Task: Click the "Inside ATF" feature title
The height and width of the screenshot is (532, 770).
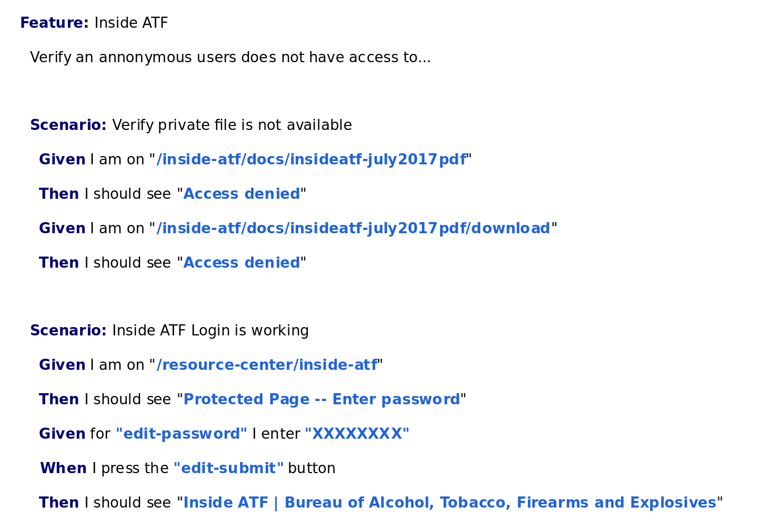Action: [131, 23]
